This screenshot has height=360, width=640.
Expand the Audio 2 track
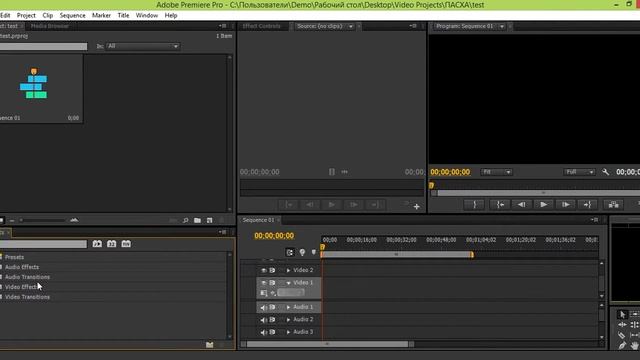coord(289,320)
